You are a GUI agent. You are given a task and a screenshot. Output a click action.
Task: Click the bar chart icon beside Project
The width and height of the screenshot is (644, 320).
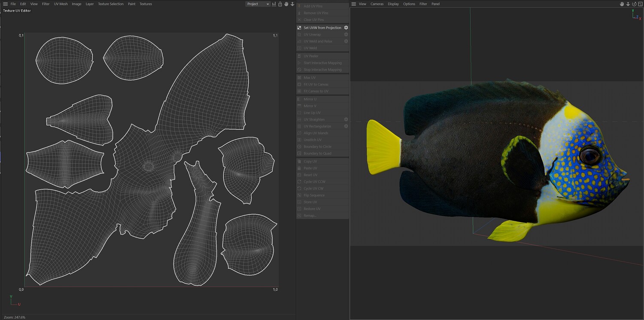coord(274,4)
